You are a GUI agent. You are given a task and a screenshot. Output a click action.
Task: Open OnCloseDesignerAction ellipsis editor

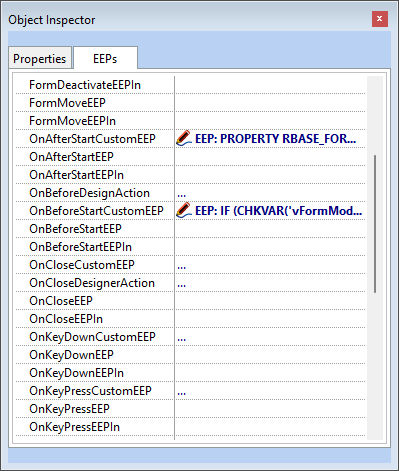182,283
